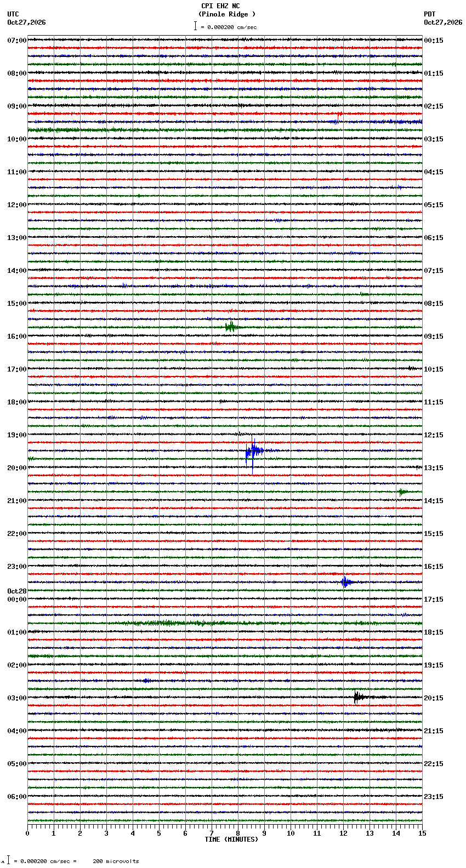Click the 05:00 UTC row label
Image resolution: width=466 pixels, height=868 pixels.
click(x=17, y=764)
